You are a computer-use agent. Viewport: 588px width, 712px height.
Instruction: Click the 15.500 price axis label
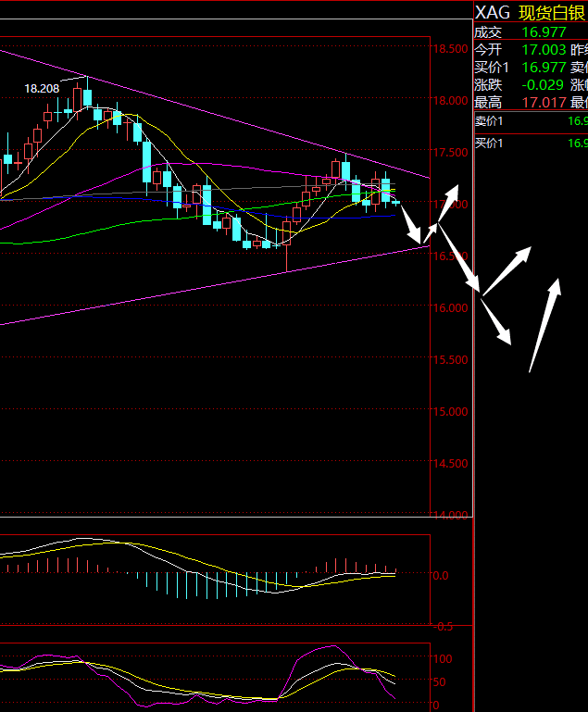[x=450, y=359]
